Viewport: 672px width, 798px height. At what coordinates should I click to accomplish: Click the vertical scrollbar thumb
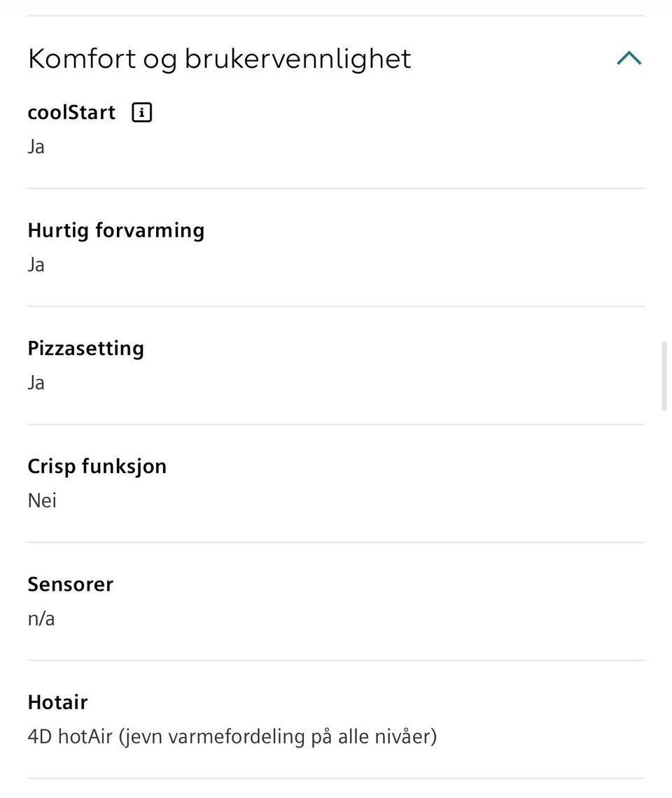[664, 376]
